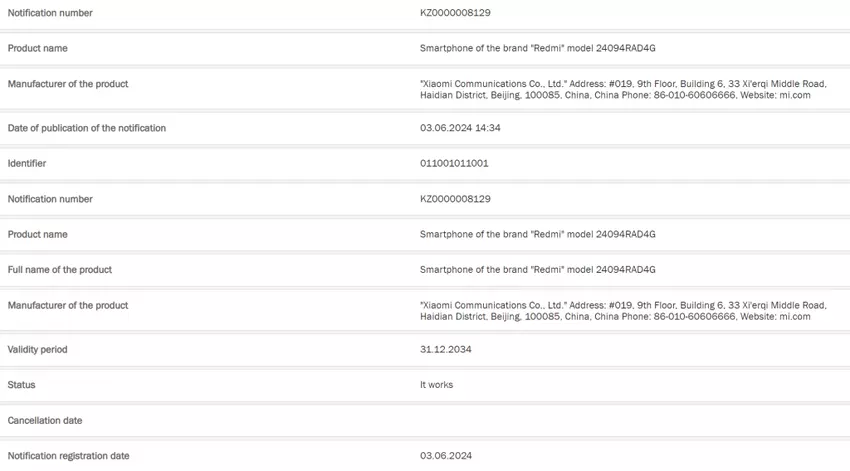Select KZ0000008129 directly below the identifier value
This screenshot has width=850, height=471.
click(455, 199)
